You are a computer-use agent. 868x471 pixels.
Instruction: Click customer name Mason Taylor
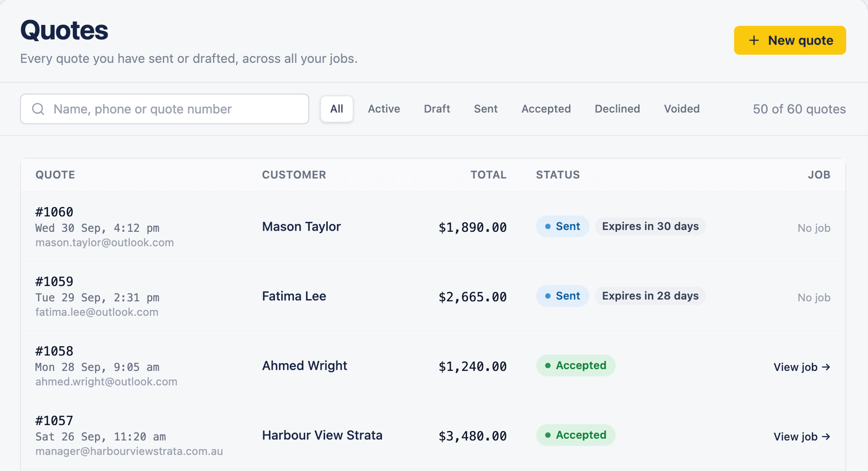coord(301,227)
